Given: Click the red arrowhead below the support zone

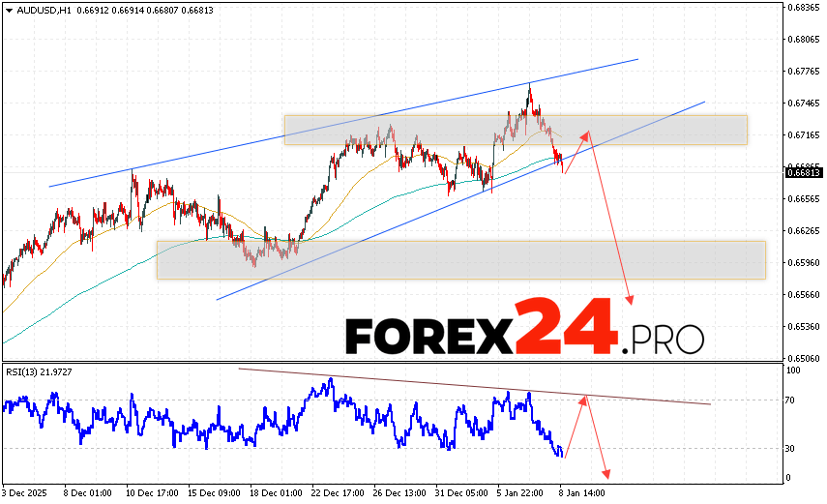Looking at the screenshot, I should [x=630, y=300].
